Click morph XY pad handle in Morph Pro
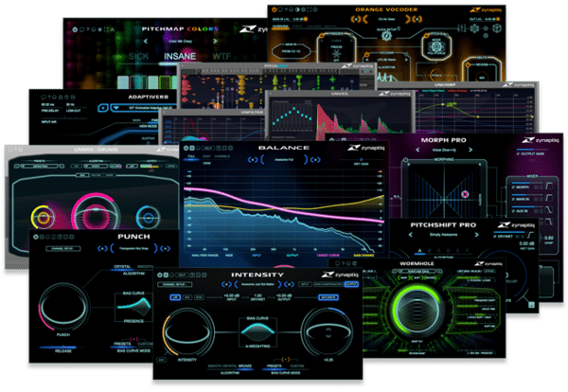568x392 pixels. coord(465,194)
